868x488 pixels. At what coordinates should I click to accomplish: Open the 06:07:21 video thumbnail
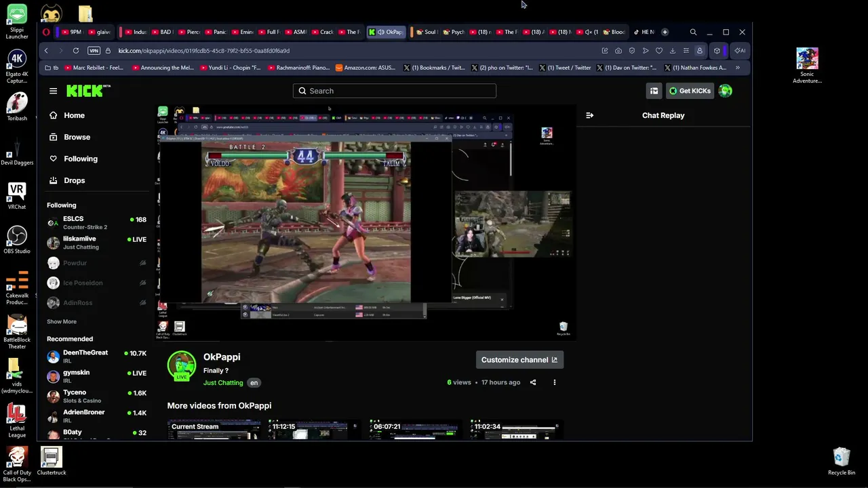coord(415,430)
